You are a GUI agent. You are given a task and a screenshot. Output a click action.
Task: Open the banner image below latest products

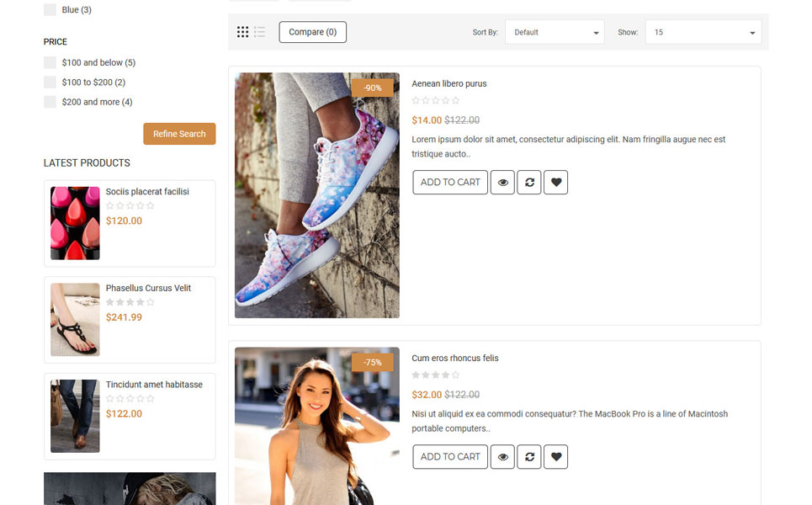[x=130, y=488]
